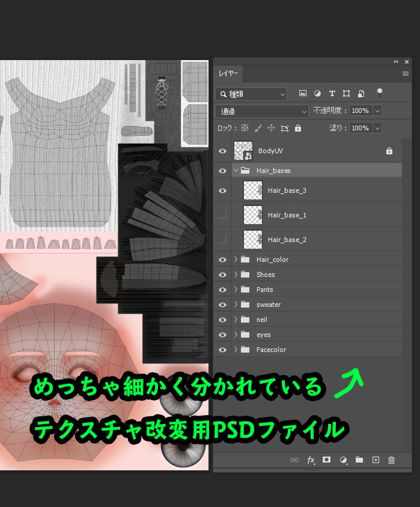Delete layer with trash icon

391,460
